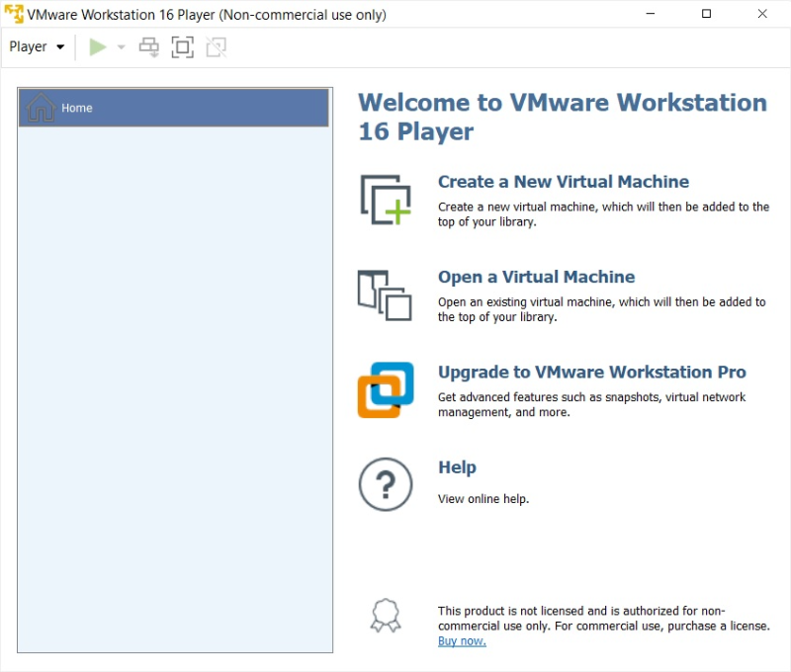Click the VMware logo in the title bar
The width and height of the screenshot is (791, 672).
coord(13,13)
